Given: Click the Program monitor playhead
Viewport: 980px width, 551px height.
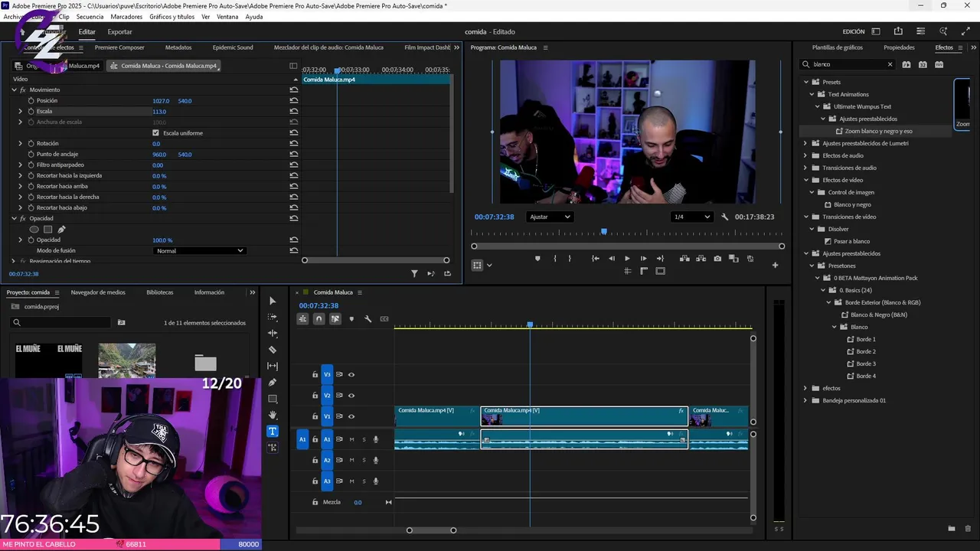Looking at the screenshot, I should click(x=604, y=231).
